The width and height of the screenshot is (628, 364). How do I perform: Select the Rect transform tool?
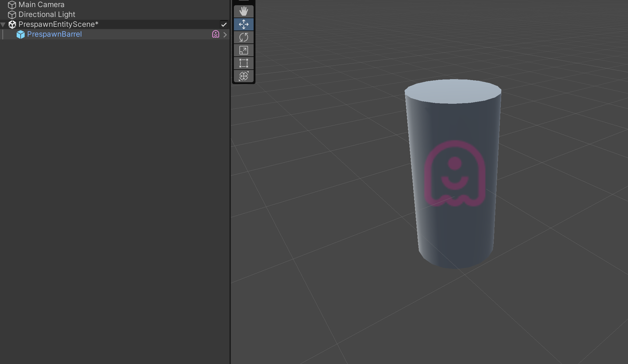click(x=243, y=63)
